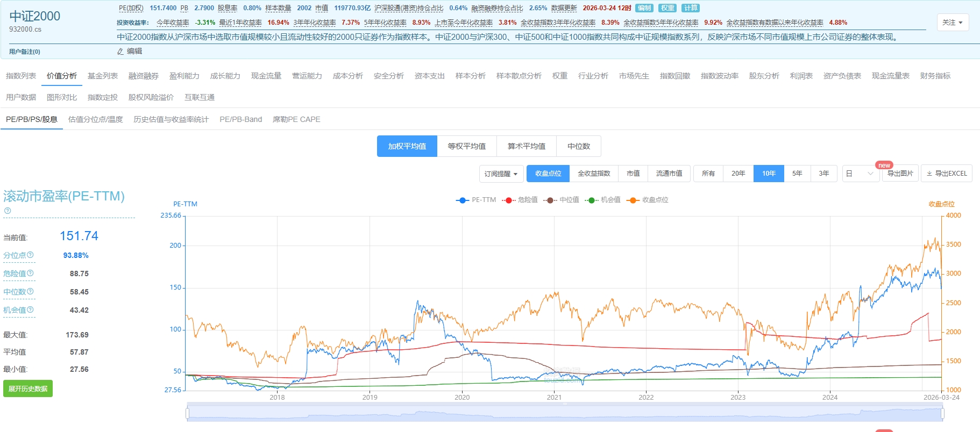Click the 编辑 user note link
This screenshot has width=980, height=432.
pos(134,52)
